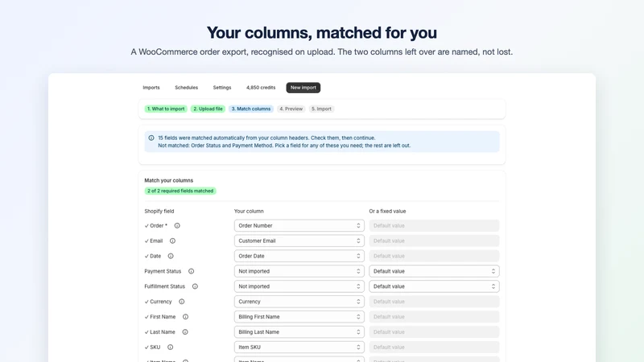This screenshot has width=644, height=362.
Task: Click info icon next to Last Name
Action: pyautogui.click(x=185, y=332)
